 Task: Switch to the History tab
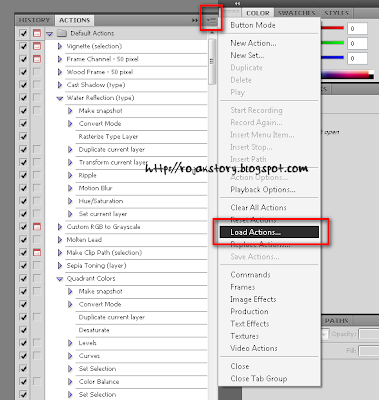(x=35, y=20)
